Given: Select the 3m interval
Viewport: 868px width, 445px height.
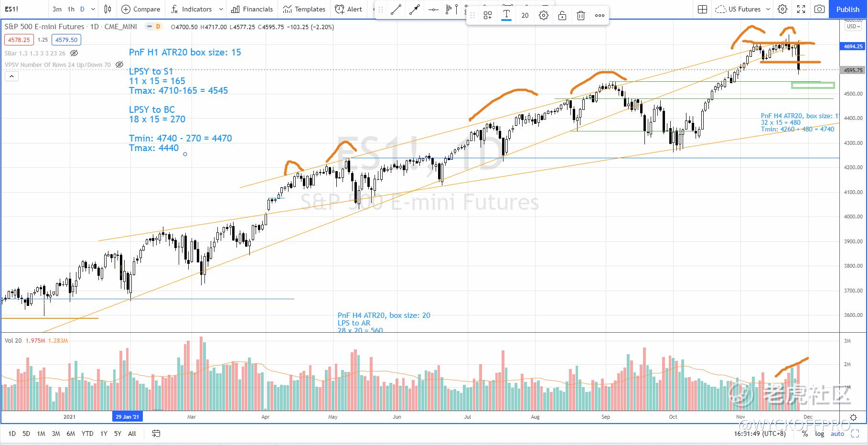Looking at the screenshot, I should click(x=57, y=9).
